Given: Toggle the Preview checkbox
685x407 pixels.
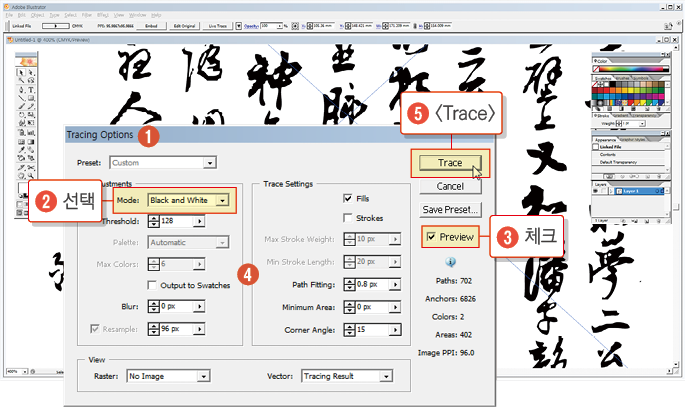Looking at the screenshot, I should point(431,237).
